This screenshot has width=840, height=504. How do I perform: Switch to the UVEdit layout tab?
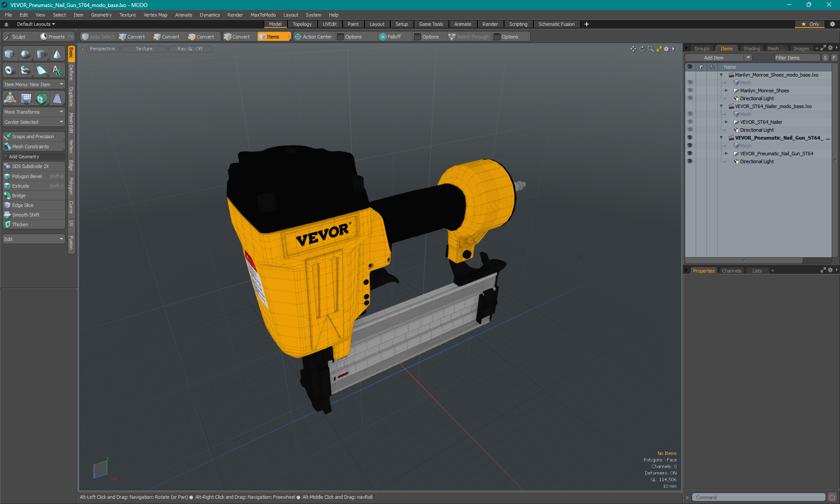pyautogui.click(x=329, y=24)
